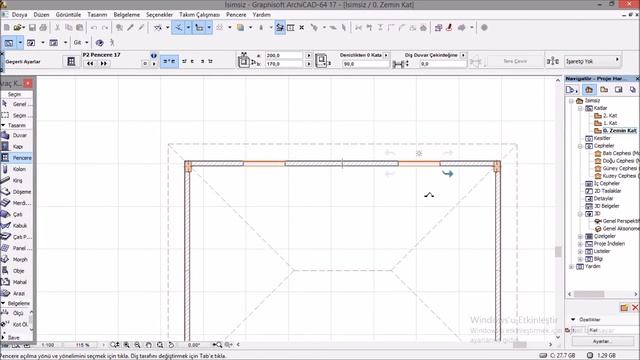Open Dış Duvar Çekindeğine dropdown
This screenshot has width=640, height=360.
click(463, 55)
